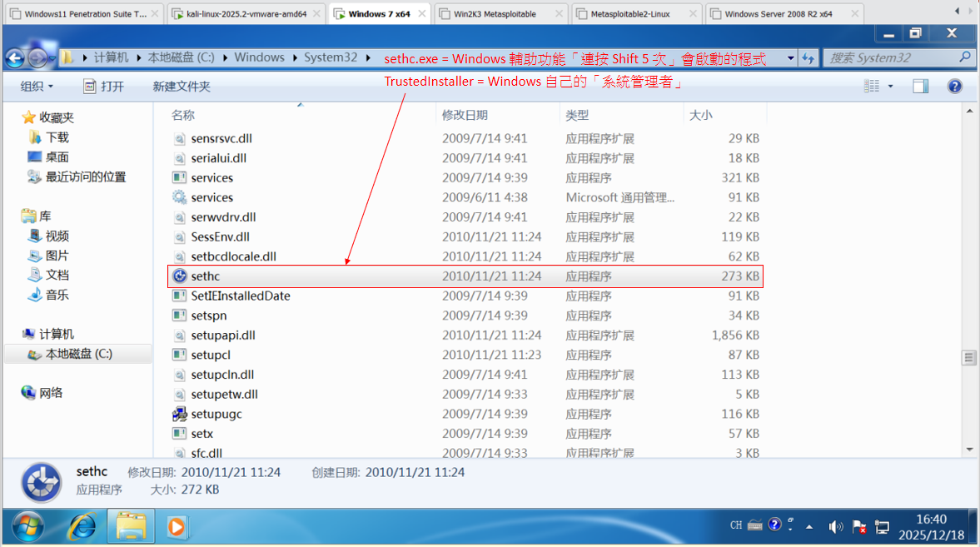
Task: Click the network tray icon
Action: (882, 527)
